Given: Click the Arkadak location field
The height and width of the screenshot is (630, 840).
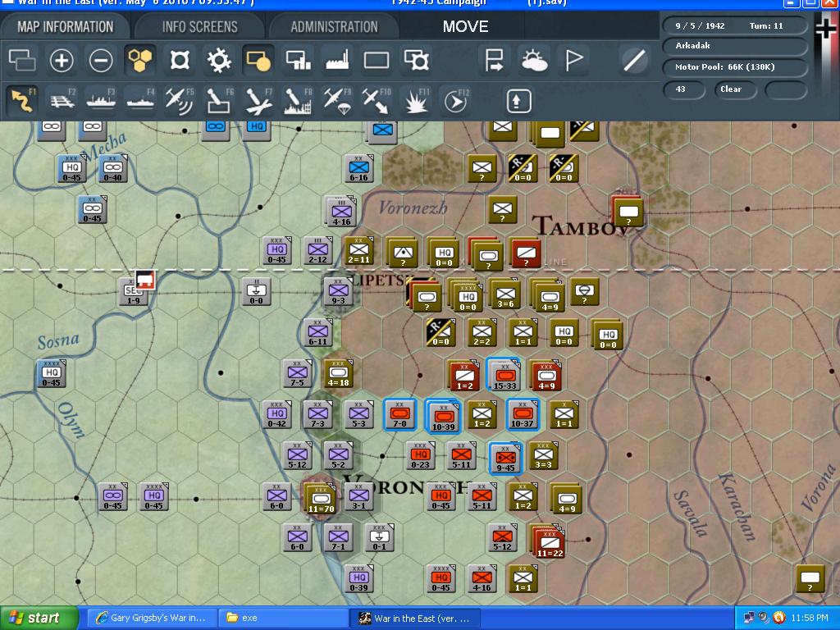Looking at the screenshot, I should pos(734,46).
